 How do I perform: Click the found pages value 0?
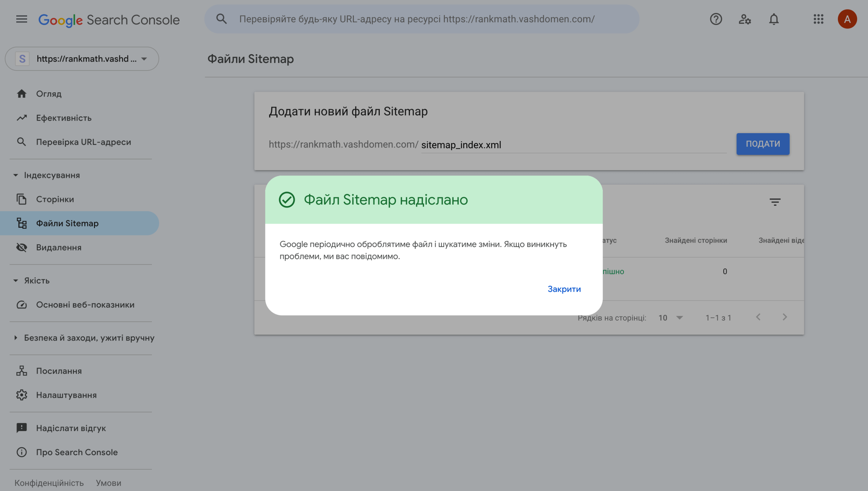pyautogui.click(x=725, y=271)
